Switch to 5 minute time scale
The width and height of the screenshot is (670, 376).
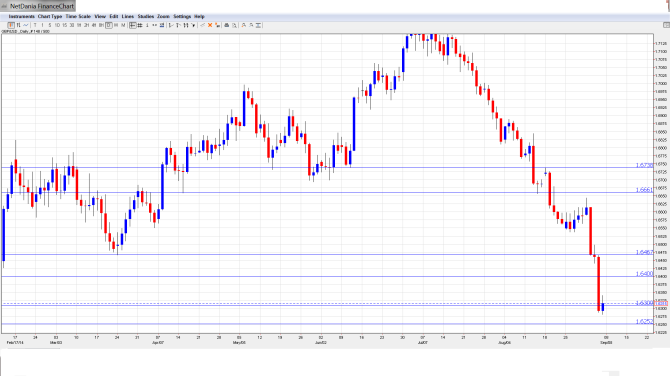coord(50,25)
